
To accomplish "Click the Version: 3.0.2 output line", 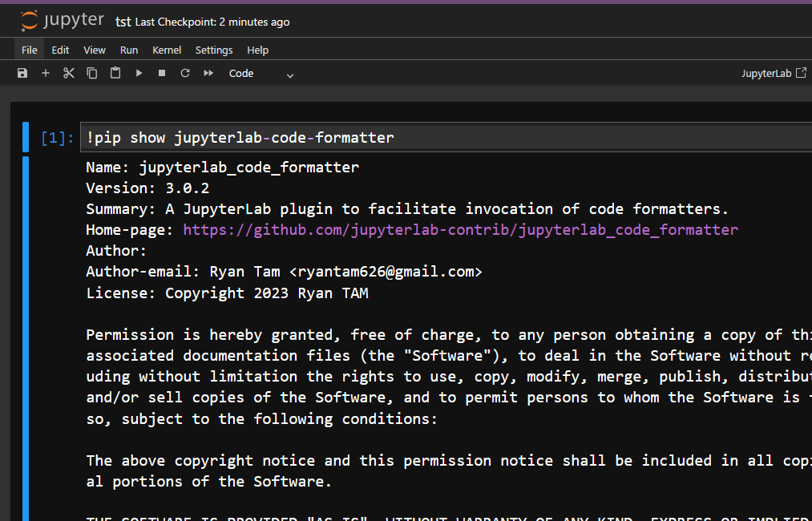I will click(147, 188).
